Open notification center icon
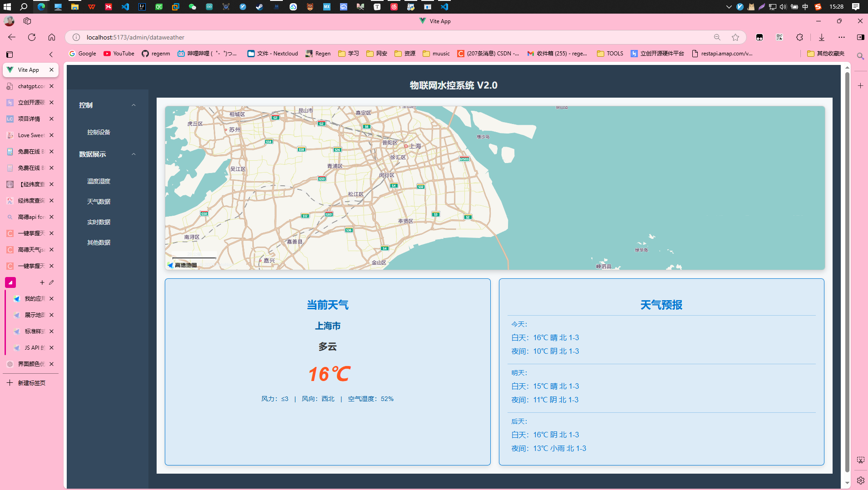Image resolution: width=868 pixels, height=490 pixels. [x=855, y=7]
